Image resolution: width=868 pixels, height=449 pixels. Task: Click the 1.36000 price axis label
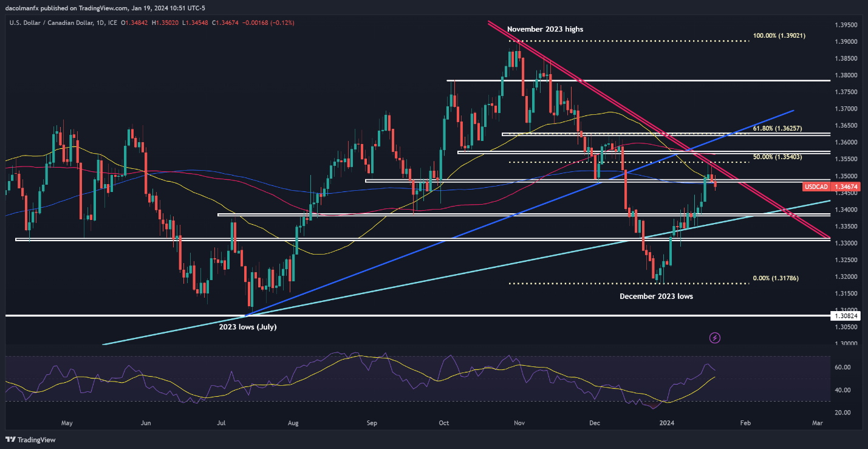[x=845, y=142]
